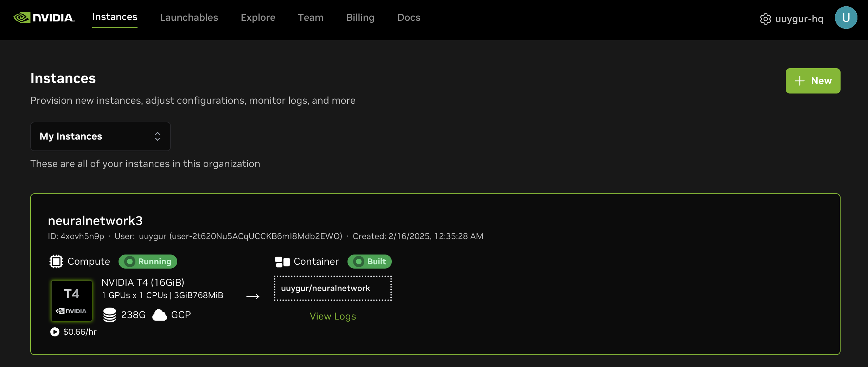Click the GCP provider label
Image resolution: width=868 pixels, height=367 pixels.
pyautogui.click(x=181, y=315)
